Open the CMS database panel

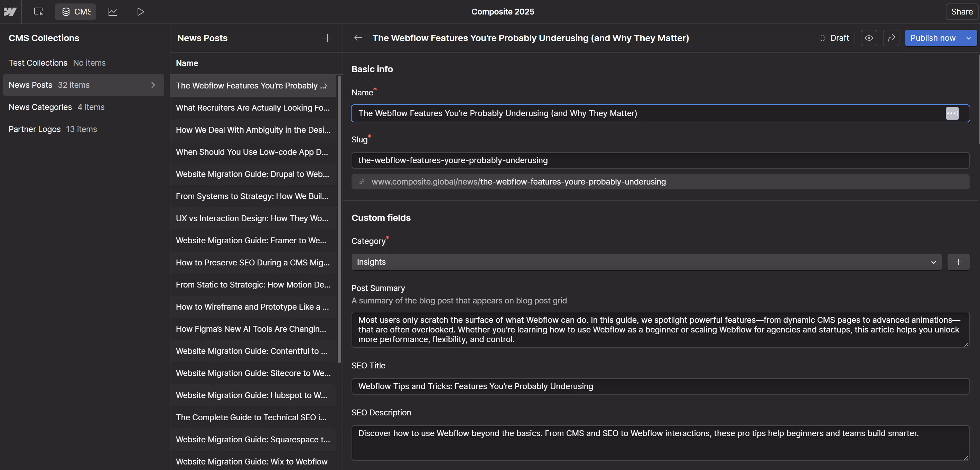pyautogui.click(x=75, y=11)
